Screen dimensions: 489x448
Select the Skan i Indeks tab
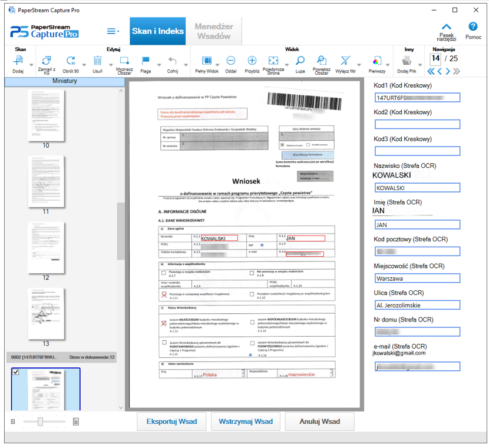pyautogui.click(x=157, y=31)
